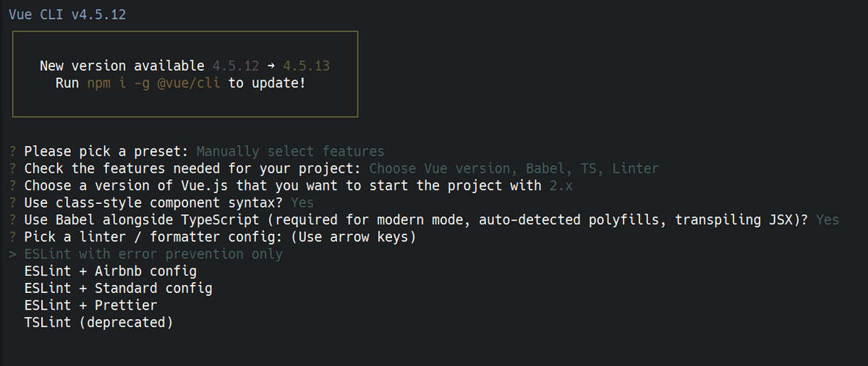This screenshot has height=366, width=868.
Task: Click the Yes answer for class-style syntax
Action: coord(302,203)
